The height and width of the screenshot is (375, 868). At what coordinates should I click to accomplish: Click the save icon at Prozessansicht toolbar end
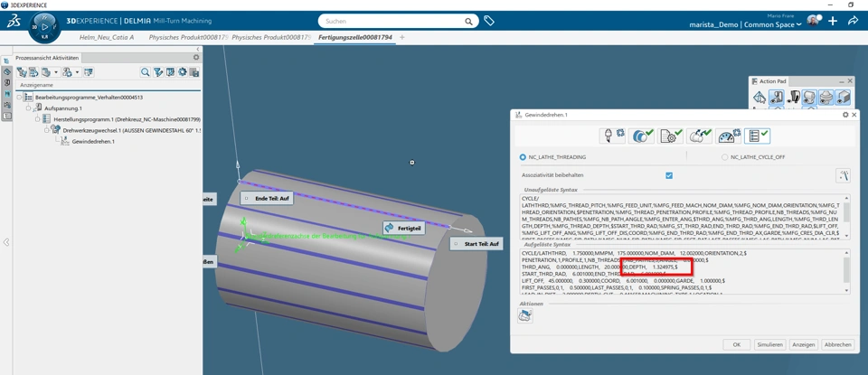click(194, 72)
